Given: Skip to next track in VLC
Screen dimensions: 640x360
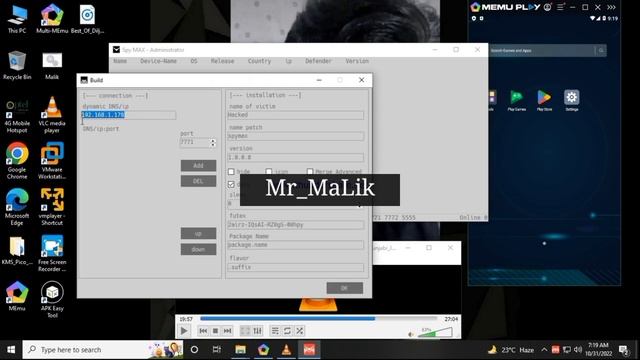Looking at the screenshot, I should coord(228,331).
